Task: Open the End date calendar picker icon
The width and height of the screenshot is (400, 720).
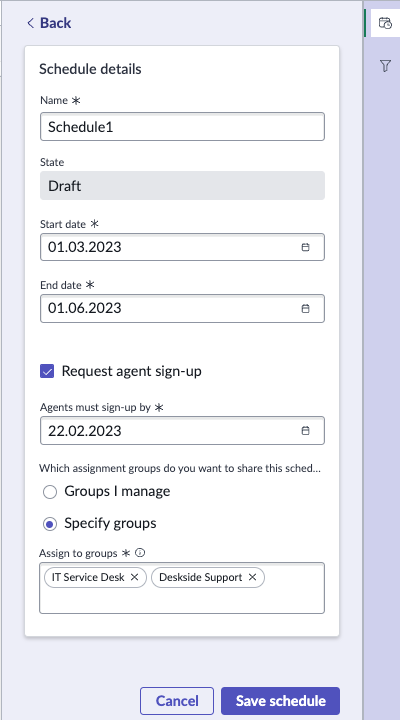Action: [x=305, y=309]
